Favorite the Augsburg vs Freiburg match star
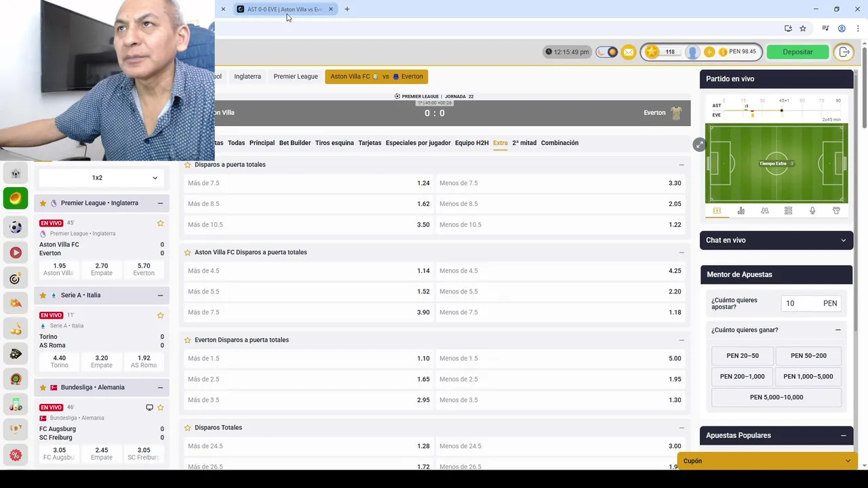The width and height of the screenshot is (868, 488). (x=161, y=407)
